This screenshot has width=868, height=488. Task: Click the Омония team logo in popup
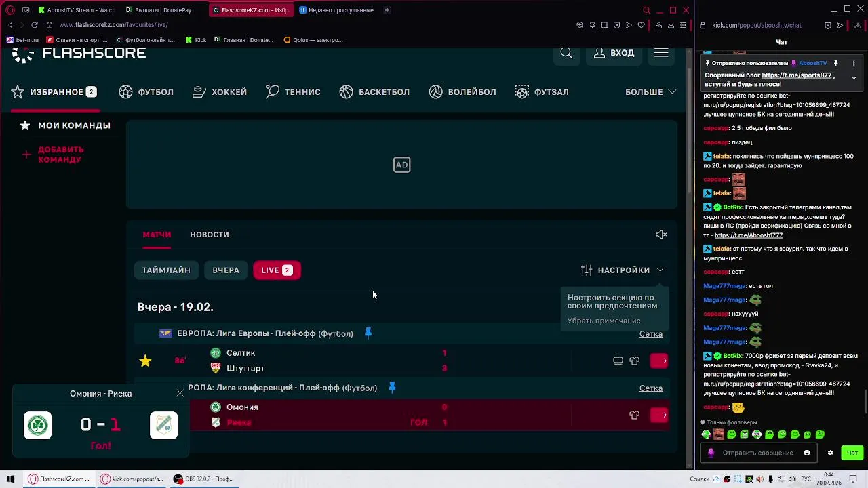(37, 425)
